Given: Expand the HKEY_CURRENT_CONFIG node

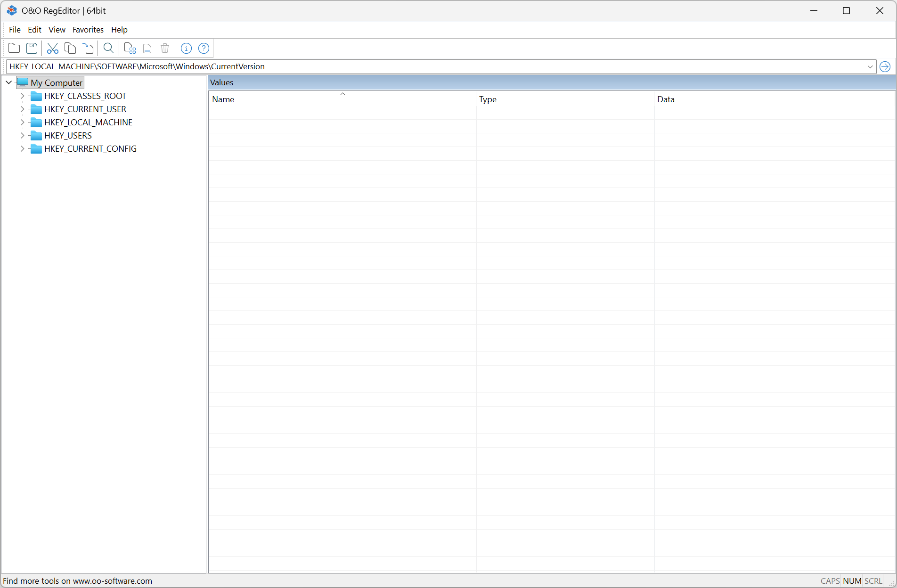Looking at the screenshot, I should point(22,148).
